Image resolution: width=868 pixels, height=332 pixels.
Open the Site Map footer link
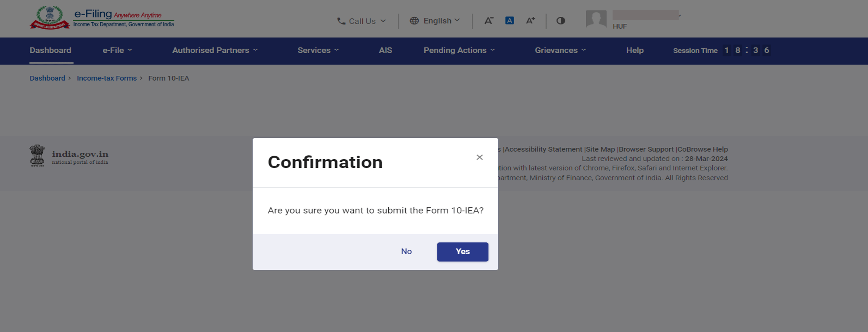click(600, 149)
